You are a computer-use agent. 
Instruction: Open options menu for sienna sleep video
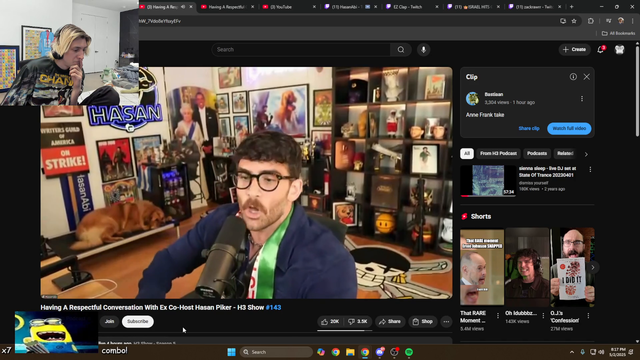click(590, 169)
